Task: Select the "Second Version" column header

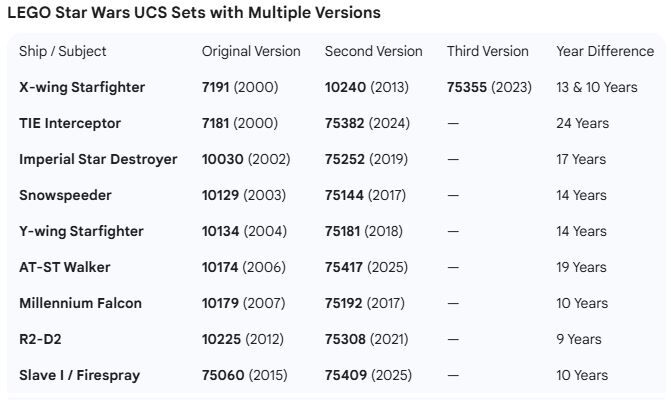Action: 373,51
